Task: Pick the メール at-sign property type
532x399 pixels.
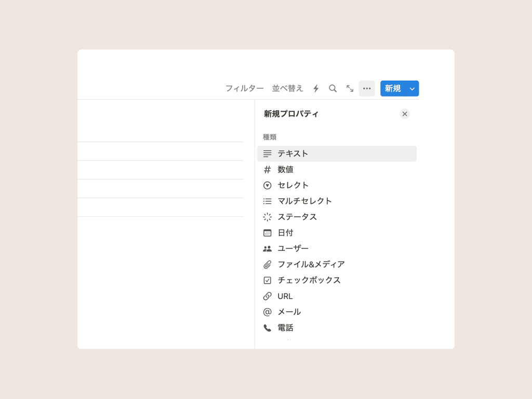Action: 337,312
